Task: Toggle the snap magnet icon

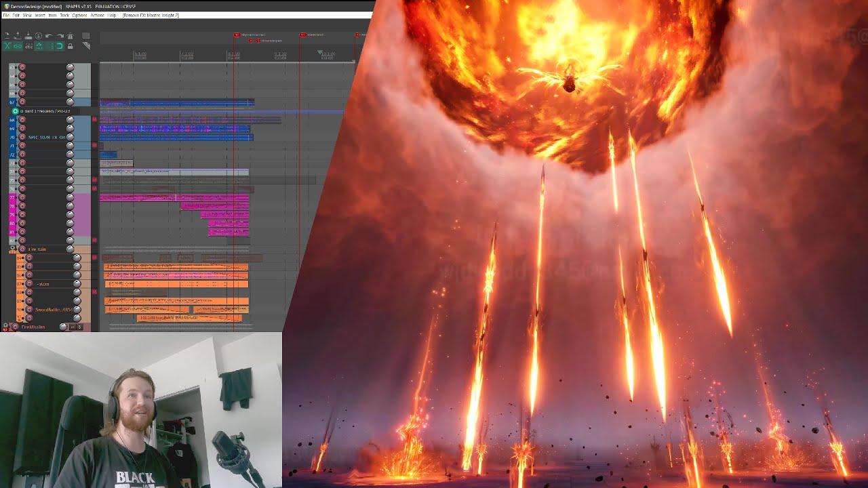Action: [x=60, y=46]
